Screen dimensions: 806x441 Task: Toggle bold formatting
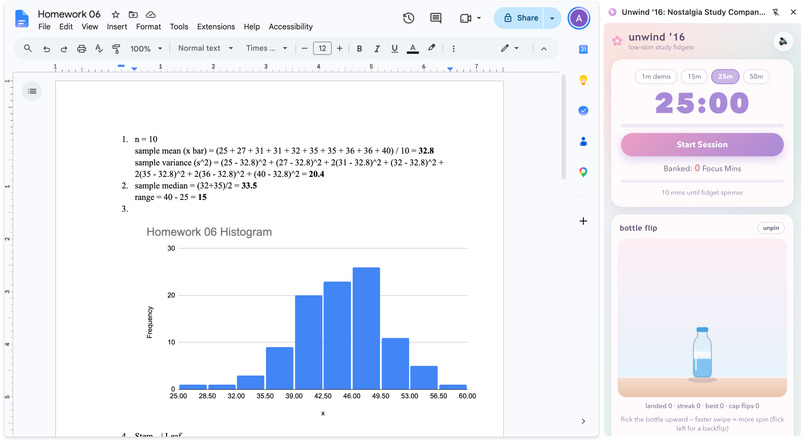click(x=359, y=49)
